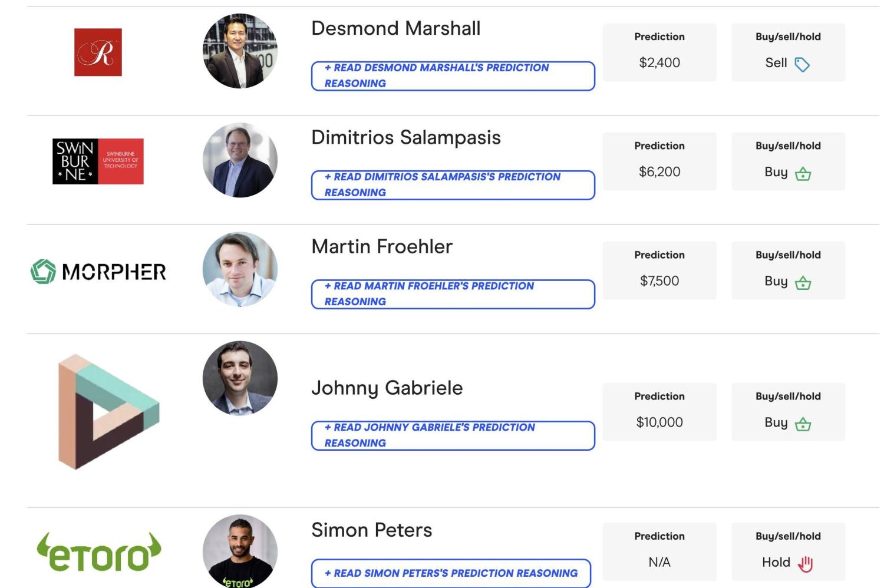Click Martin Froehler's profile photo
Viewport: 884px width, 588px height.
click(x=240, y=269)
